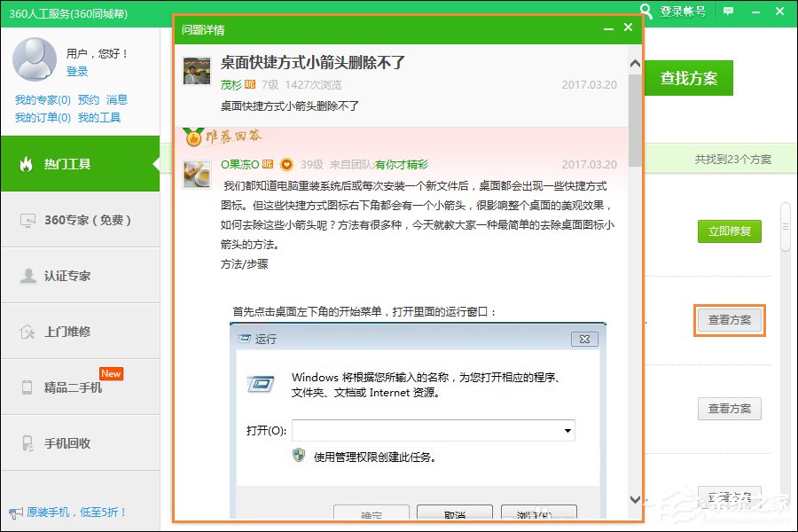Click the dialog scrollbar up arrow
Viewport: 798px width, 532px height.
[x=634, y=62]
